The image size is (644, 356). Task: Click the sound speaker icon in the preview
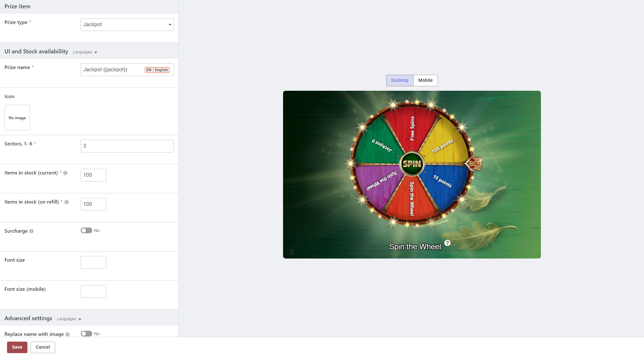coord(290,252)
